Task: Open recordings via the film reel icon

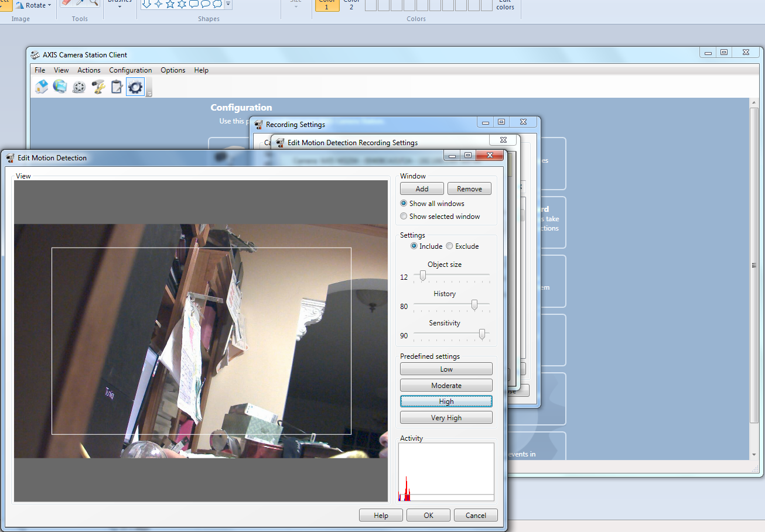Action: 79,87
